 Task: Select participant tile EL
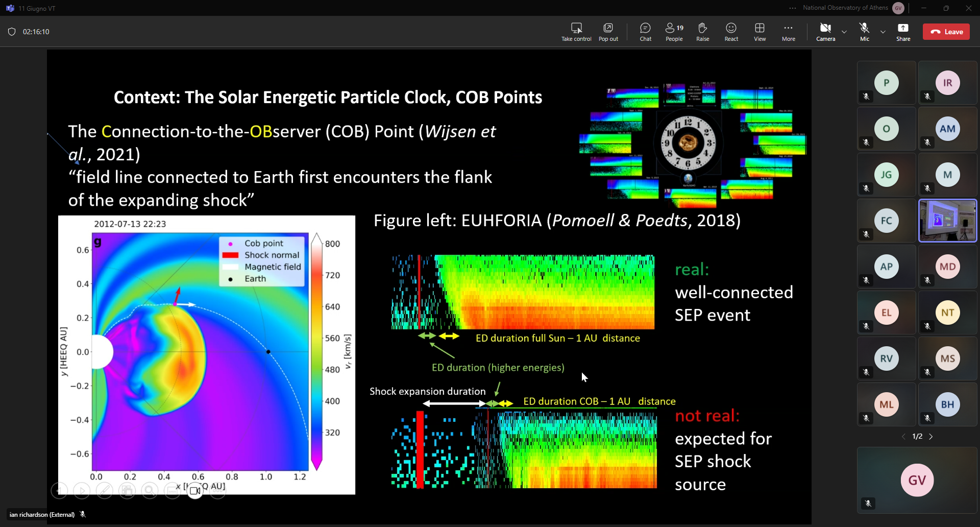(887, 313)
